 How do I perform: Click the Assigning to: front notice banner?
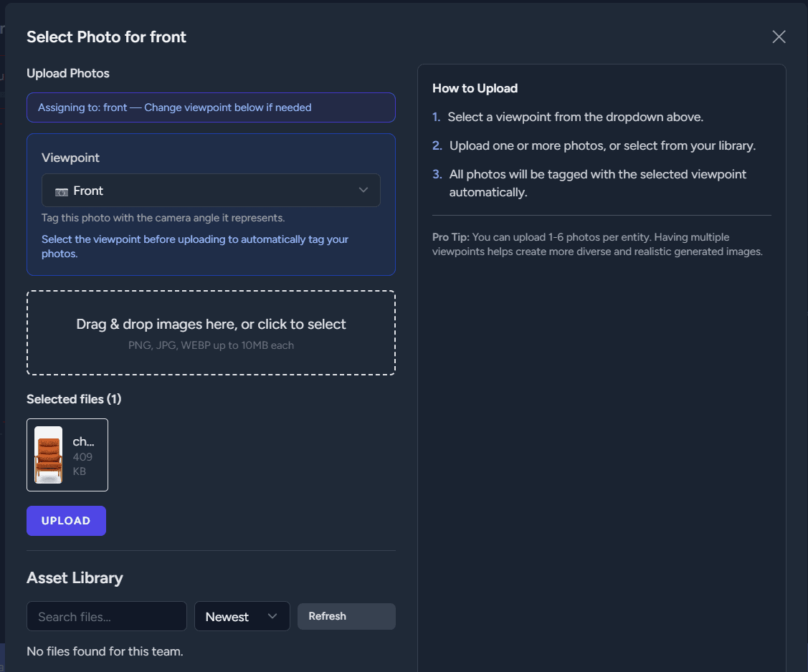pos(211,107)
